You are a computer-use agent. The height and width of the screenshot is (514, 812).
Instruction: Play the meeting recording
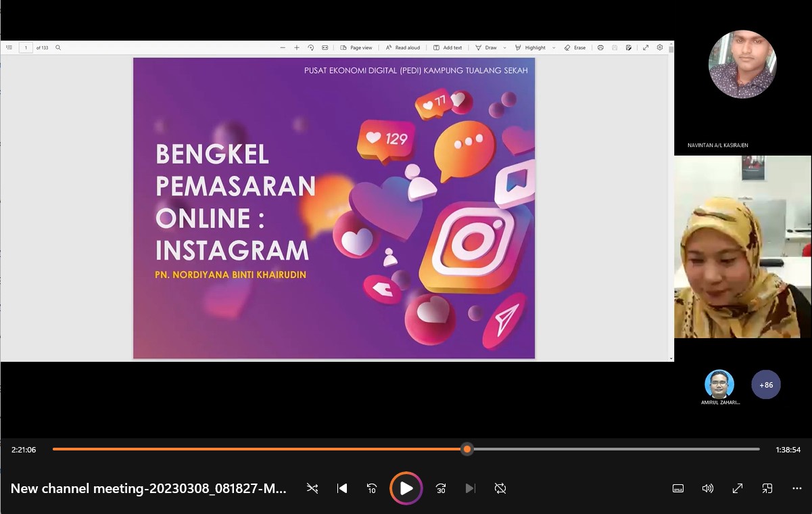pos(406,488)
